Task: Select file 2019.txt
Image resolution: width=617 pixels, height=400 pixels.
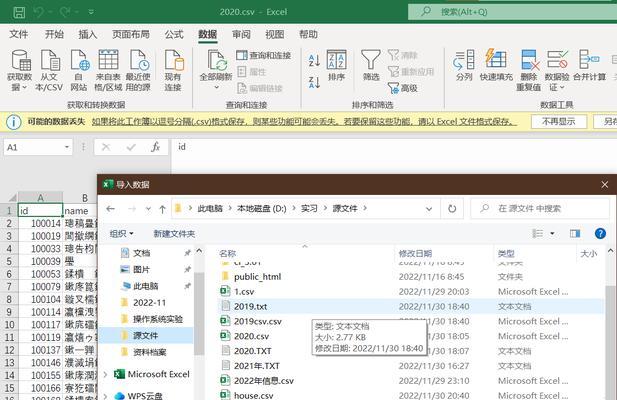Action: 250,306
